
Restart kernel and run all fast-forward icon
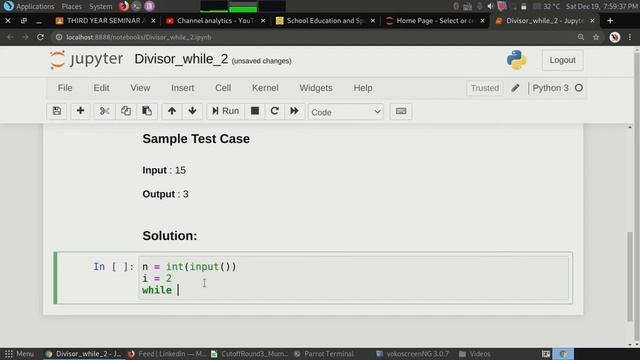pyautogui.click(x=294, y=111)
